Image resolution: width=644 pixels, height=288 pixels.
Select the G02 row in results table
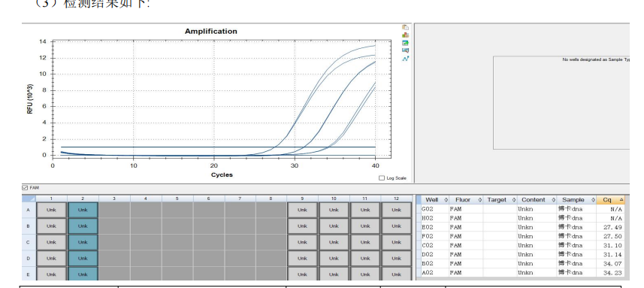click(x=522, y=209)
